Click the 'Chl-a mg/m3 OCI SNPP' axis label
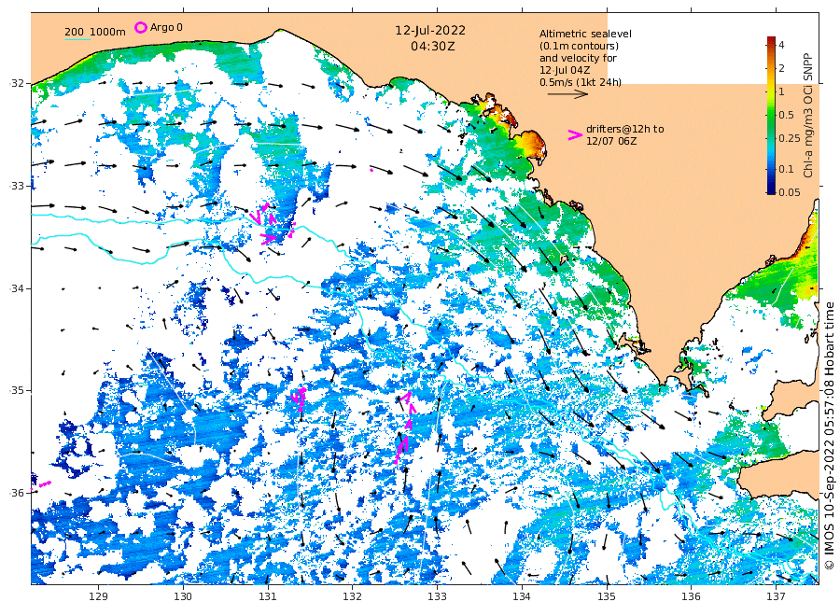The width and height of the screenshot is (840, 616). (x=808, y=115)
